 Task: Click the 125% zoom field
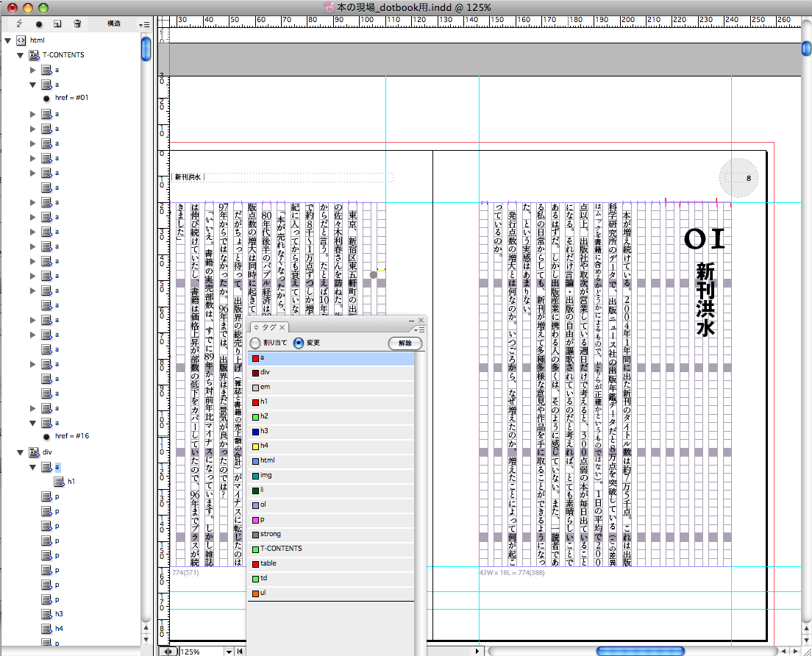pos(202,652)
